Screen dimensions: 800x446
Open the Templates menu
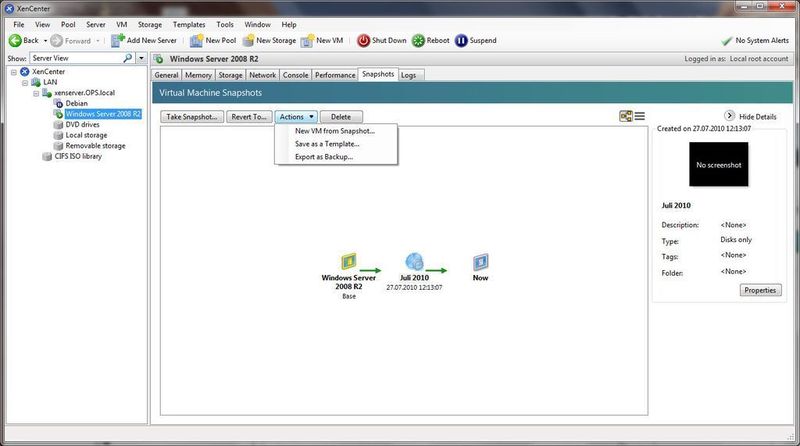189,24
